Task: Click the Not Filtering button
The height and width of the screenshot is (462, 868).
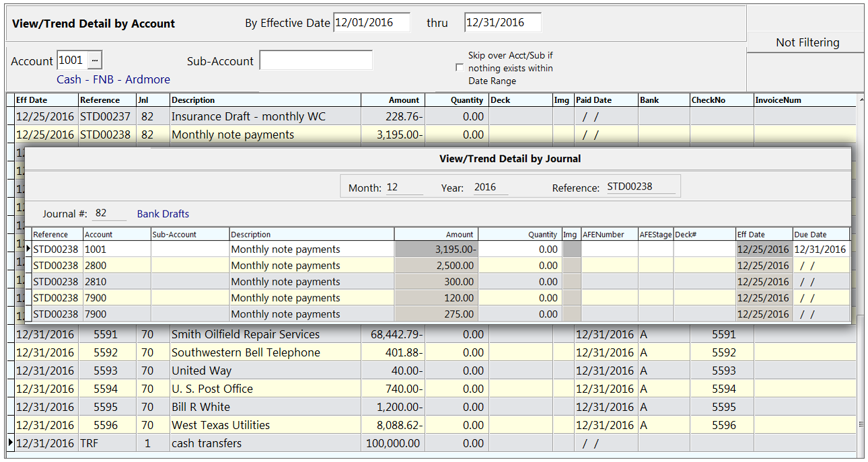Action: point(805,42)
